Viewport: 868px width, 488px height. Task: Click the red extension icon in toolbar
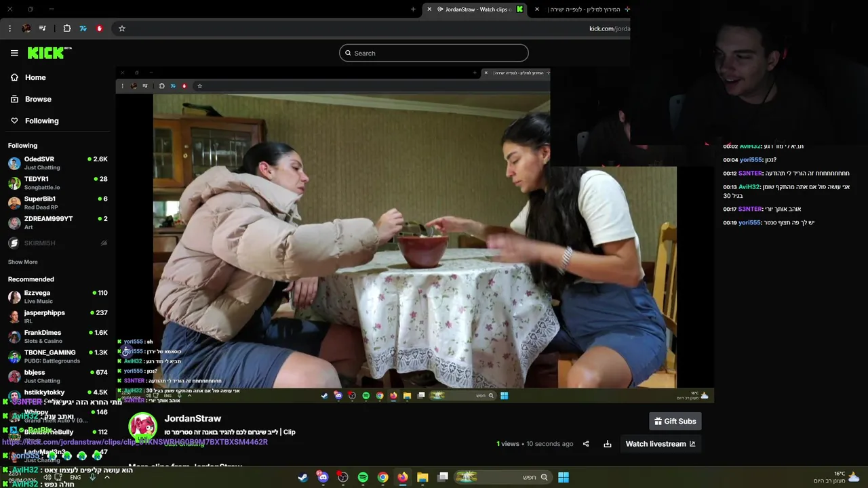(x=100, y=28)
